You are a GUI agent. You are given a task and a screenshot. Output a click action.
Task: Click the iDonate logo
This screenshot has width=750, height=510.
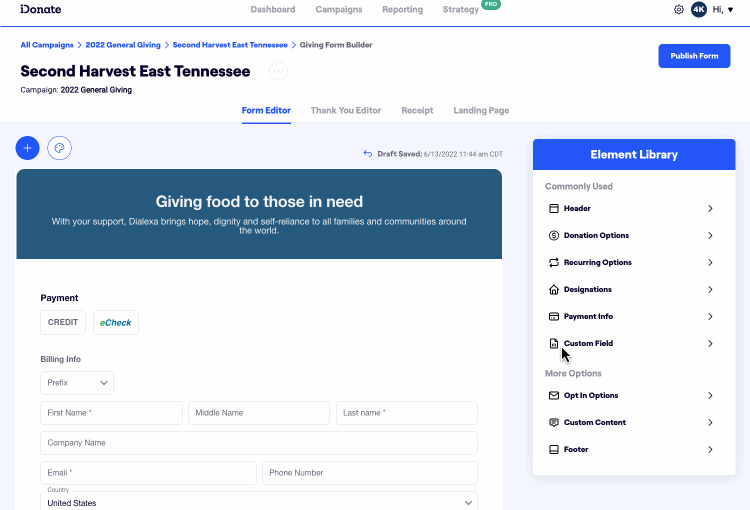41,9
